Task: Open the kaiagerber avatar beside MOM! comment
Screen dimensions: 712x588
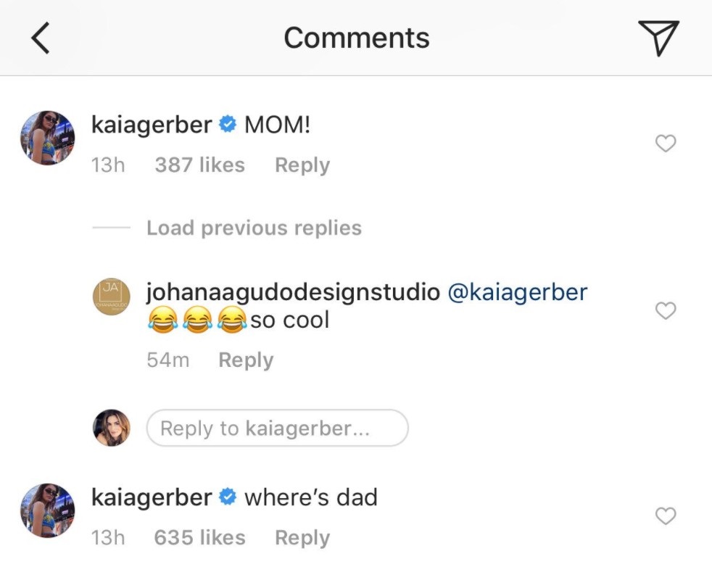Action: point(47,138)
